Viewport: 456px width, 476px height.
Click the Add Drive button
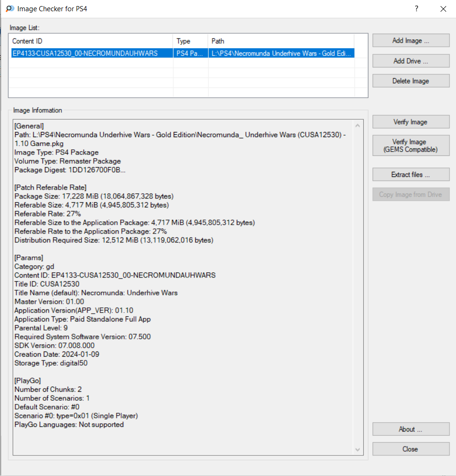click(x=411, y=61)
